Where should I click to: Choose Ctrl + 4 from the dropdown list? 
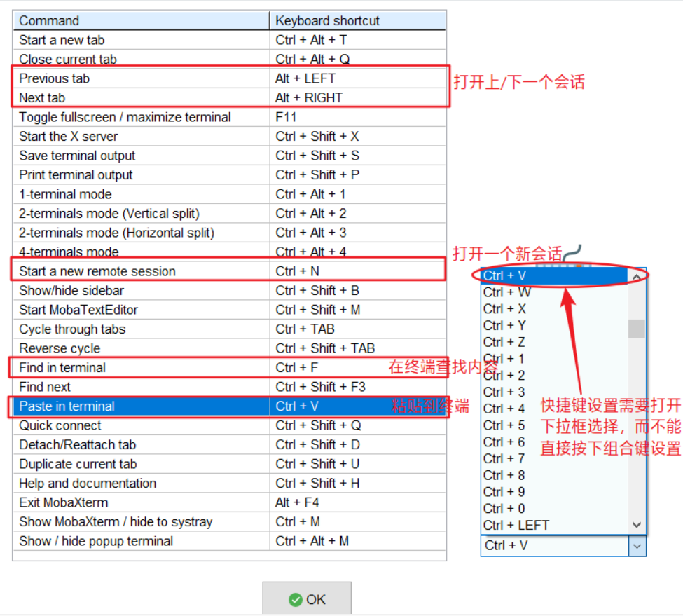pyautogui.click(x=555, y=409)
